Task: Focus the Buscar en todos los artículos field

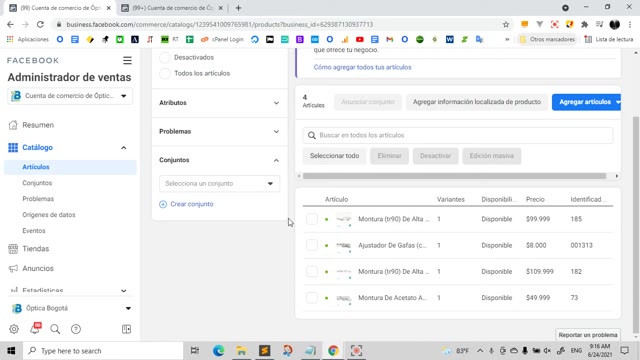Action: pos(458,135)
